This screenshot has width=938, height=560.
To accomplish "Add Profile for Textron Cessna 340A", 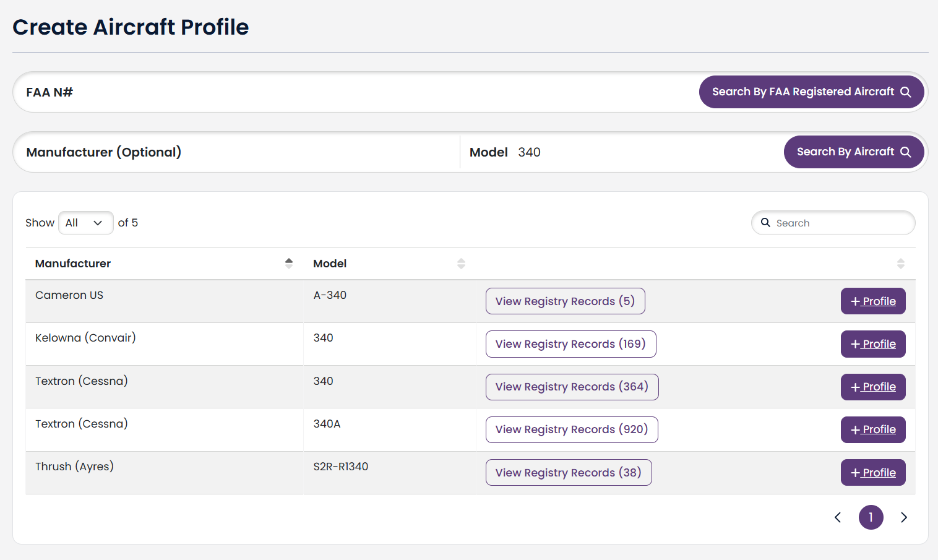I will coord(873,429).
